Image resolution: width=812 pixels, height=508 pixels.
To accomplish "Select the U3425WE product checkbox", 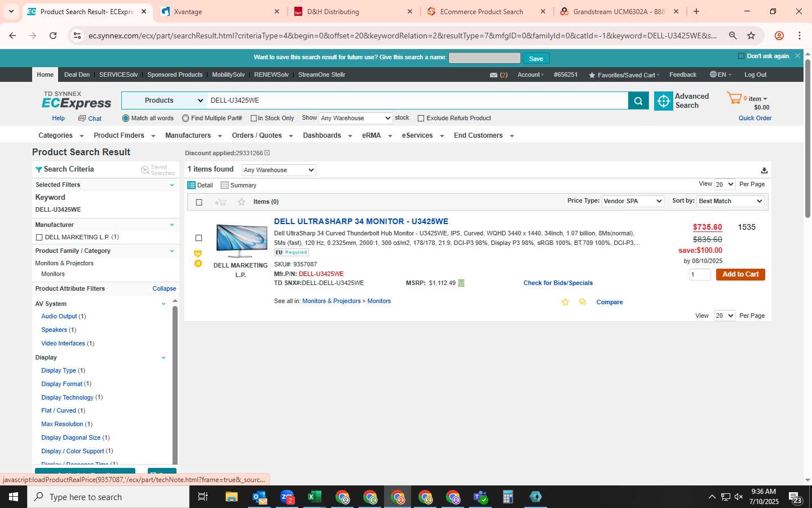I will [198, 238].
